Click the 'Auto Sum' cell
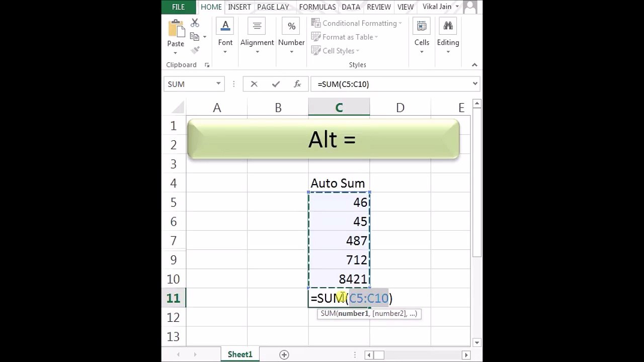The height and width of the screenshot is (362, 644). pos(339,183)
